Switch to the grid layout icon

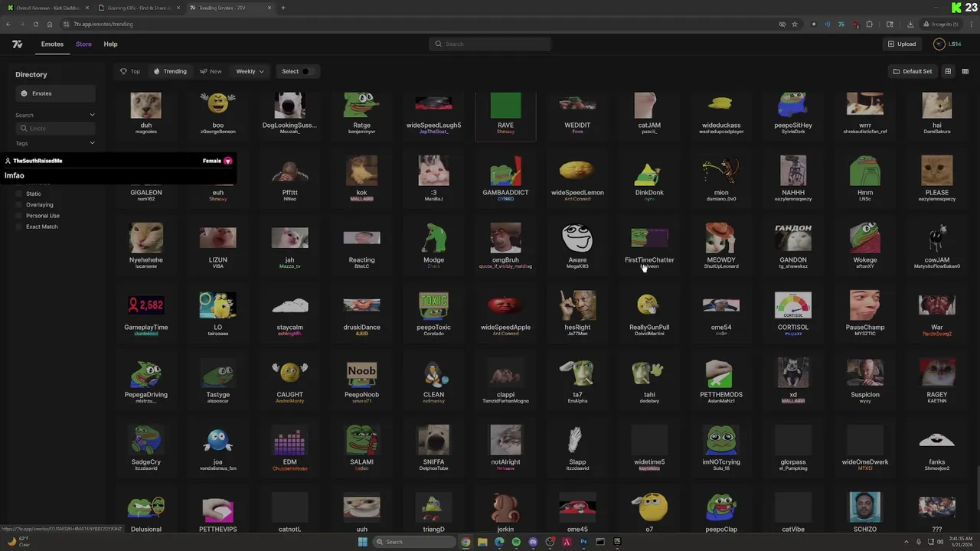click(x=948, y=71)
